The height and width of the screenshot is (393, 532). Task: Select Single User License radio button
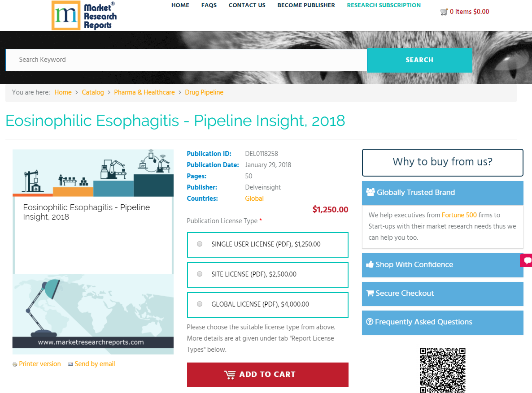coord(200,244)
